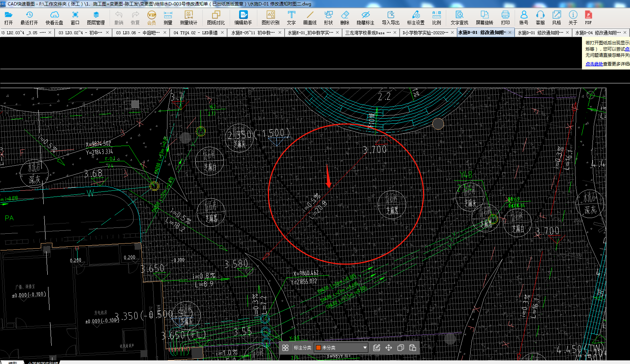
Task: Close the 04 TYG4.02 LED景墙 tab
Action: tap(222, 32)
